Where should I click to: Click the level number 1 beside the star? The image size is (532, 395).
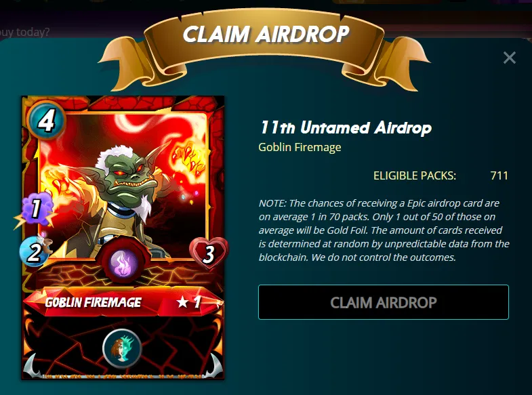click(x=197, y=302)
